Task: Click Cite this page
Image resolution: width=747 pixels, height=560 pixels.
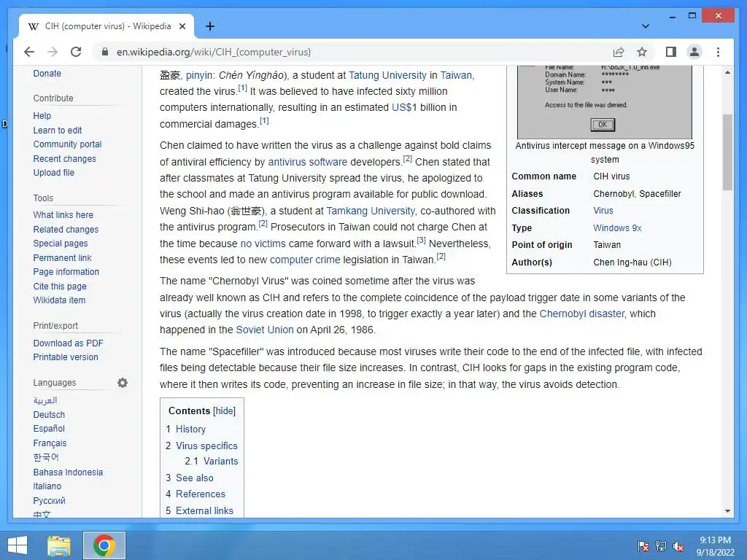Action: pos(60,286)
